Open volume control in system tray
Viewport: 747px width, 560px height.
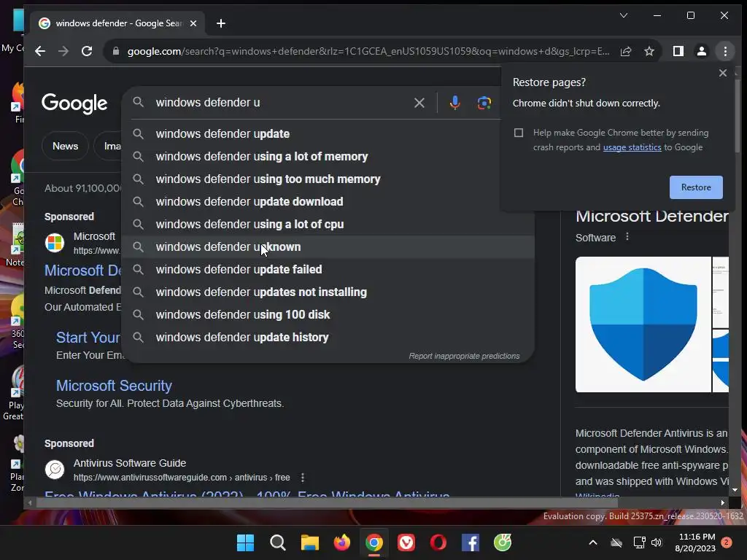click(x=657, y=542)
